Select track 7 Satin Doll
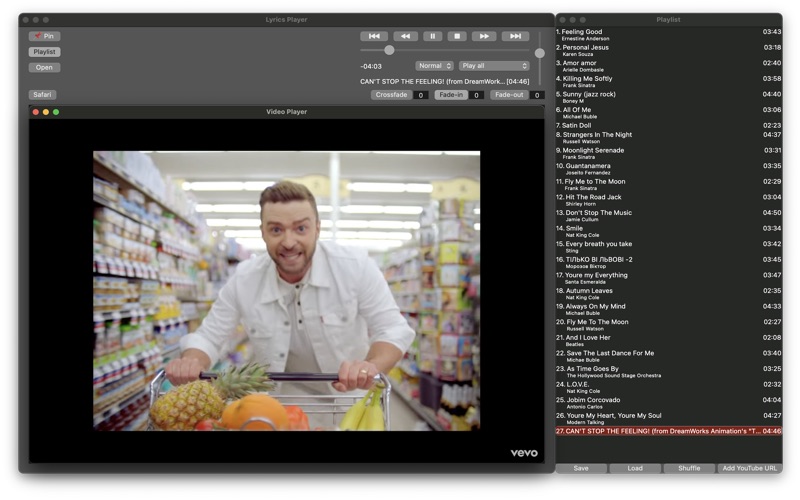Viewport: 800px width, 500px height. [668, 126]
